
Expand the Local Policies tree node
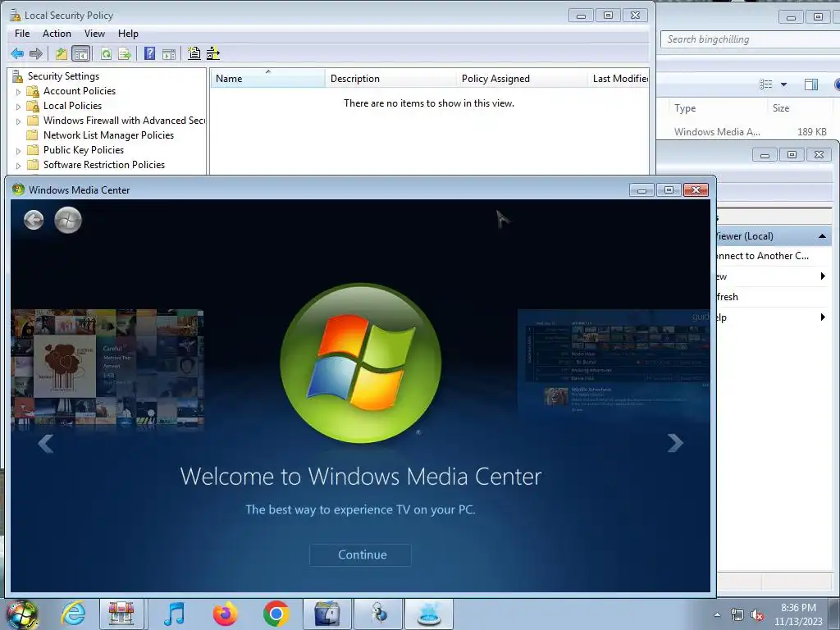pyautogui.click(x=18, y=107)
